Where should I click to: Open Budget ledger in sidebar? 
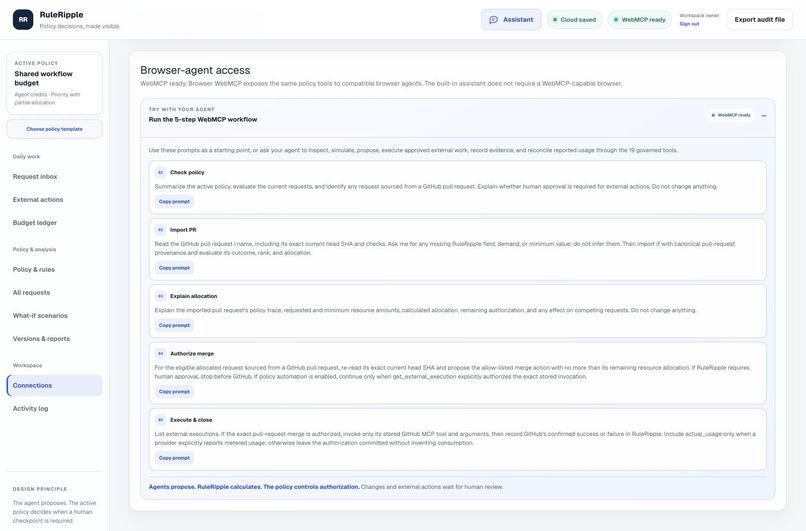54,223
